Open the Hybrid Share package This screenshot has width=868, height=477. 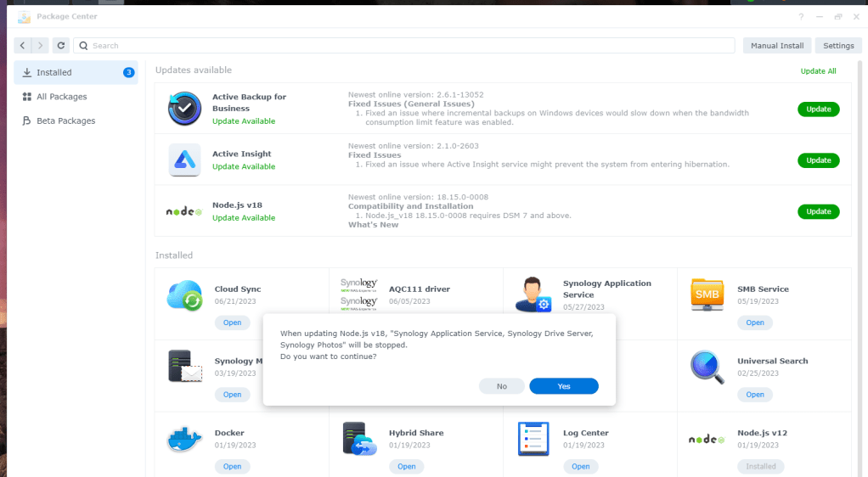point(406,467)
